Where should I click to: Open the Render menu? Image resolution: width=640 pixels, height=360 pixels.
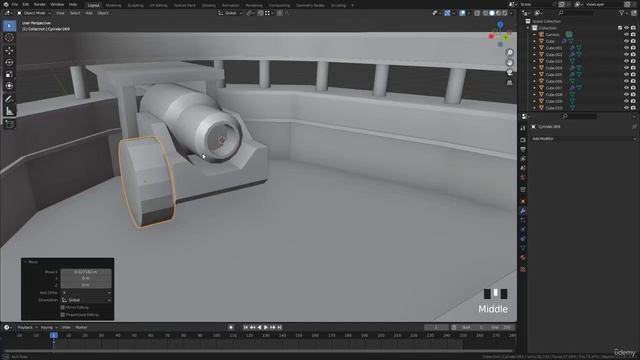[40, 4]
